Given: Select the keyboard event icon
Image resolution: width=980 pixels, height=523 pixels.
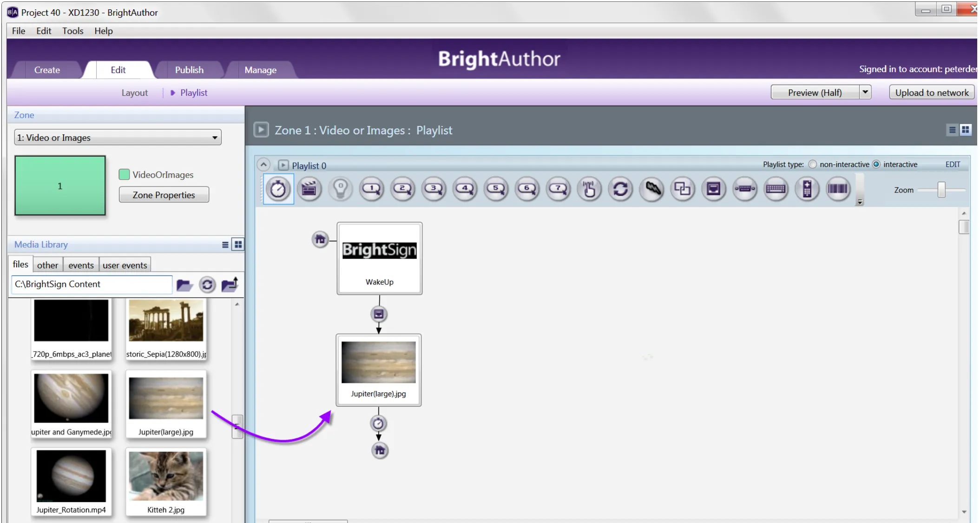Looking at the screenshot, I should point(776,189).
